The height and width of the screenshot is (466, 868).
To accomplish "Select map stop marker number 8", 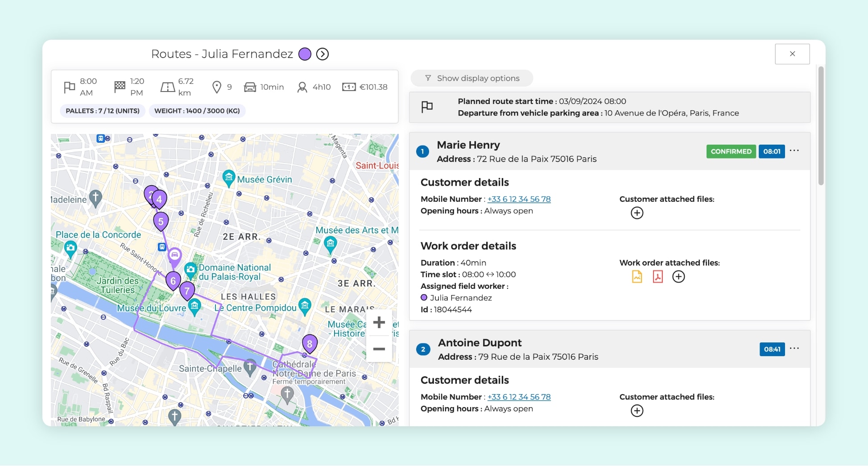I will [x=310, y=344].
